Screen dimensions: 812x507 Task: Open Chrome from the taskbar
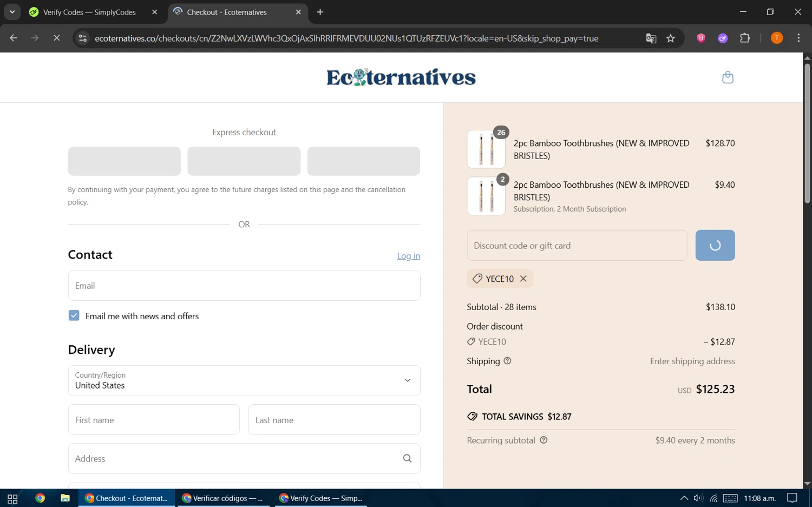click(x=40, y=498)
